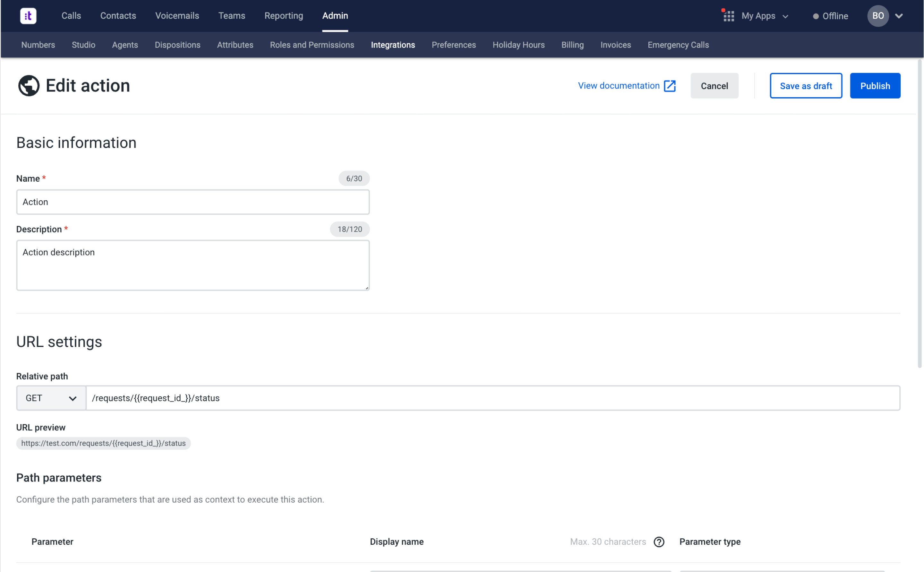
Task: Open the Emergency Calls tab
Action: point(678,45)
